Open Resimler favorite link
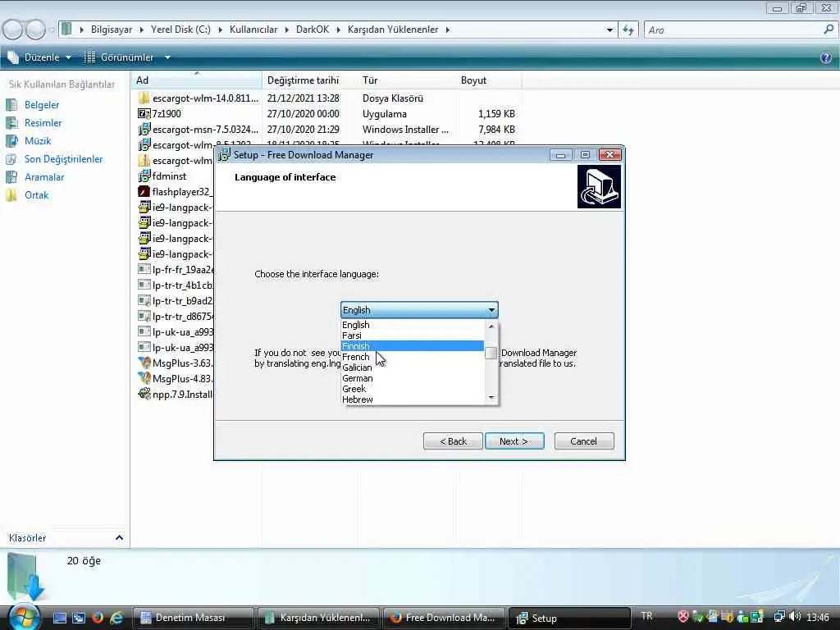Image resolution: width=840 pixels, height=630 pixels. (x=43, y=123)
